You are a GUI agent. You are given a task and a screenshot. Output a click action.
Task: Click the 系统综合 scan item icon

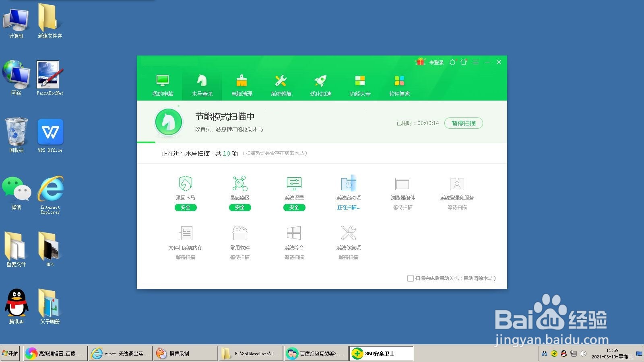click(x=294, y=233)
